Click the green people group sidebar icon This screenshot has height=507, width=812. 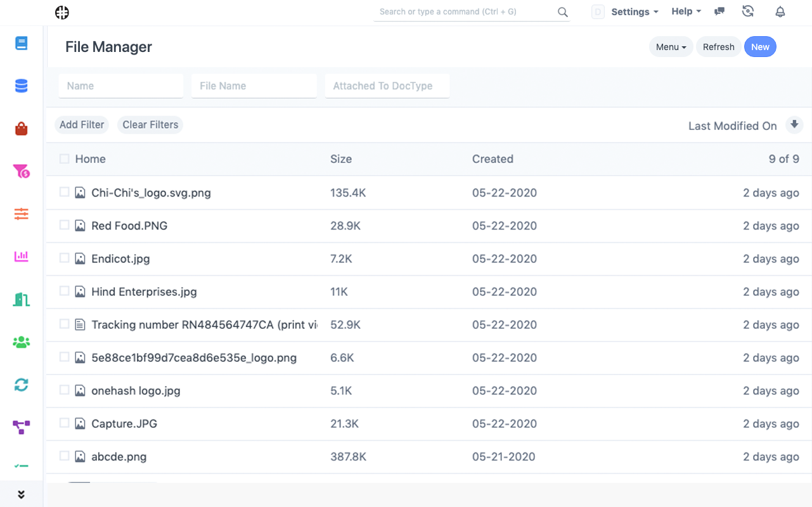click(22, 342)
